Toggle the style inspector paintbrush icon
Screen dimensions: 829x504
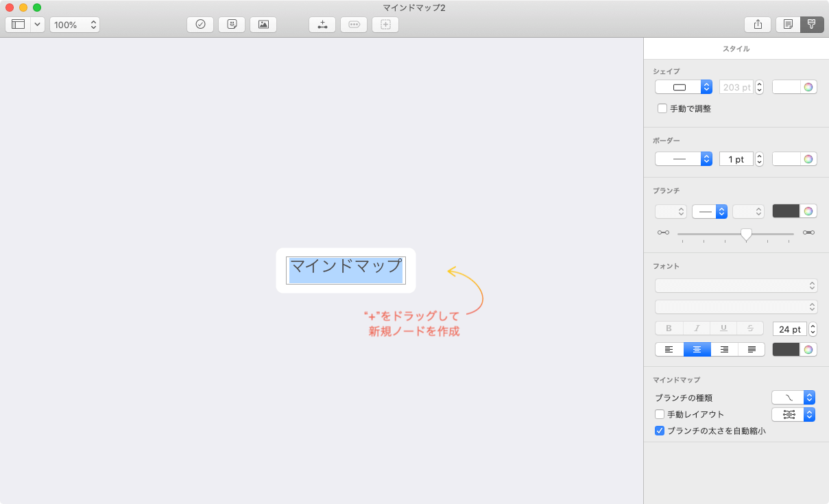point(811,24)
